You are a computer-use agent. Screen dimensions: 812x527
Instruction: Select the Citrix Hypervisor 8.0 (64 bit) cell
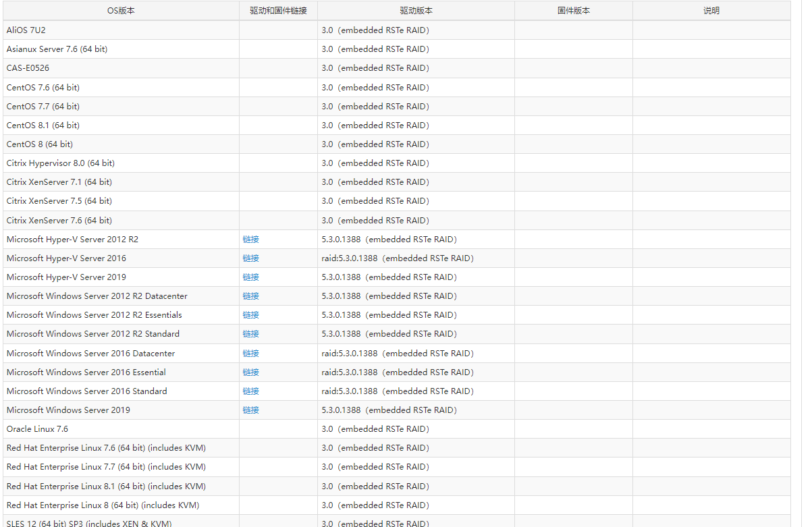coord(121,163)
